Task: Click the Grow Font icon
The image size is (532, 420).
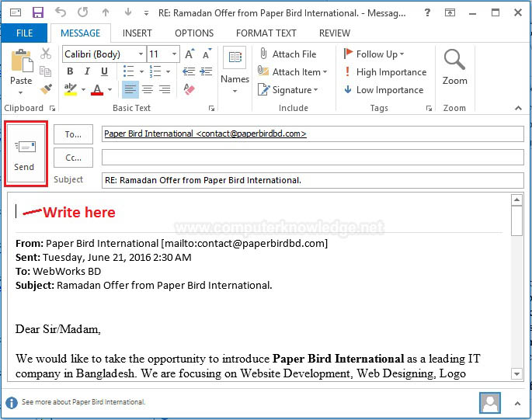Action: tap(190, 54)
